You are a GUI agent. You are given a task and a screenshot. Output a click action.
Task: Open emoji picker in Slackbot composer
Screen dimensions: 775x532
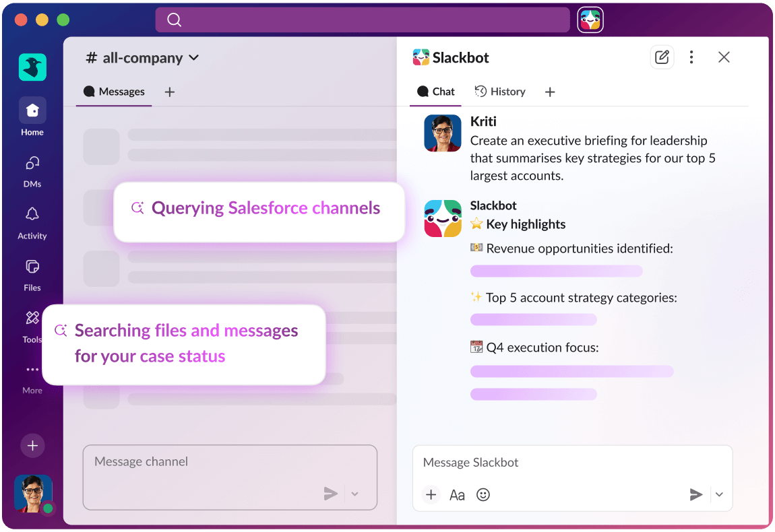tap(483, 495)
